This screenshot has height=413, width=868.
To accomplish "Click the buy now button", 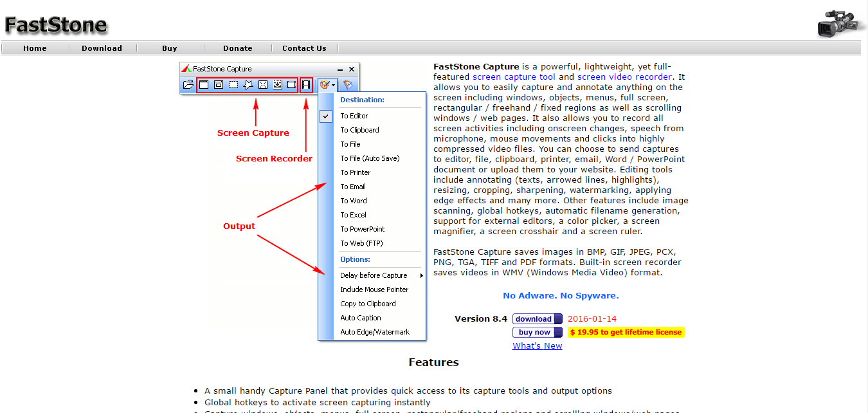I will coord(538,333).
